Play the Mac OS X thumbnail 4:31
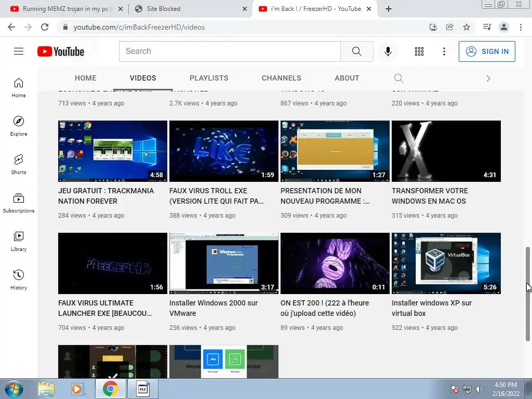 446,151
